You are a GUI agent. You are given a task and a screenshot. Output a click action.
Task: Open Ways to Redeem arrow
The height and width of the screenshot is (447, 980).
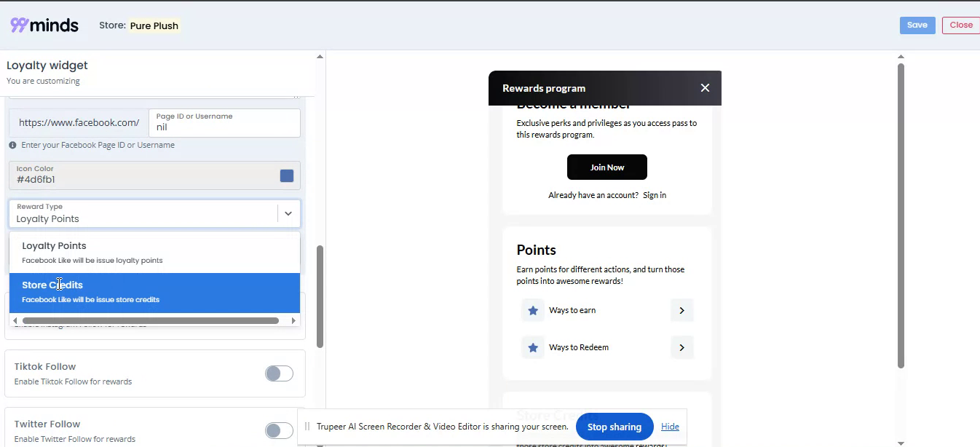click(x=681, y=347)
